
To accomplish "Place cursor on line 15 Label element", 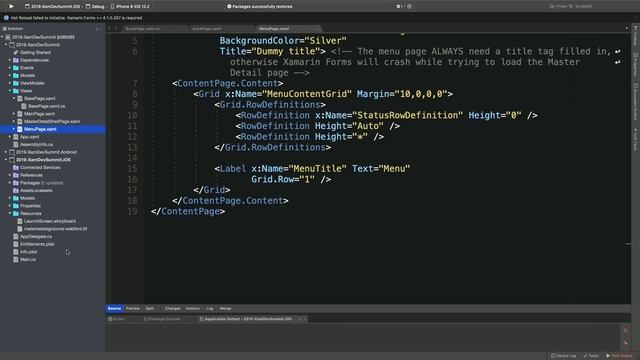I will tap(233, 169).
